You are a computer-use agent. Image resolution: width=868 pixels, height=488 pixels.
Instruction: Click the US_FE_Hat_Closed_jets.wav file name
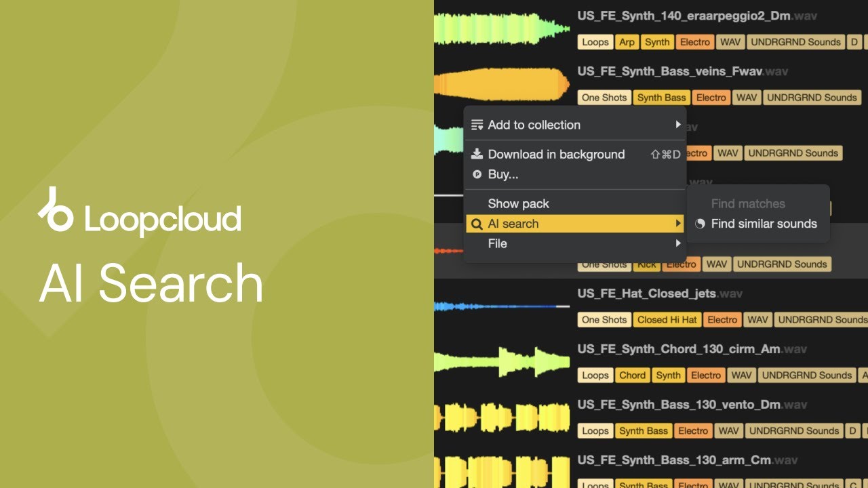click(x=660, y=293)
